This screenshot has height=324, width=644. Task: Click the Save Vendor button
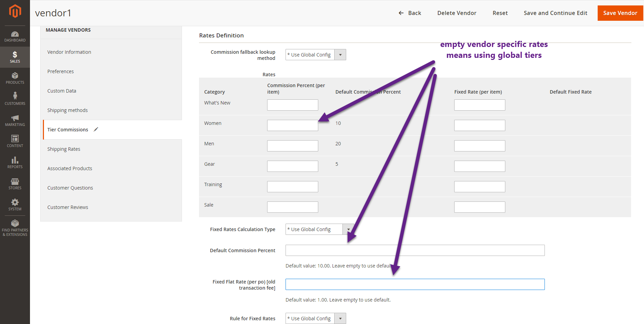pyautogui.click(x=620, y=13)
